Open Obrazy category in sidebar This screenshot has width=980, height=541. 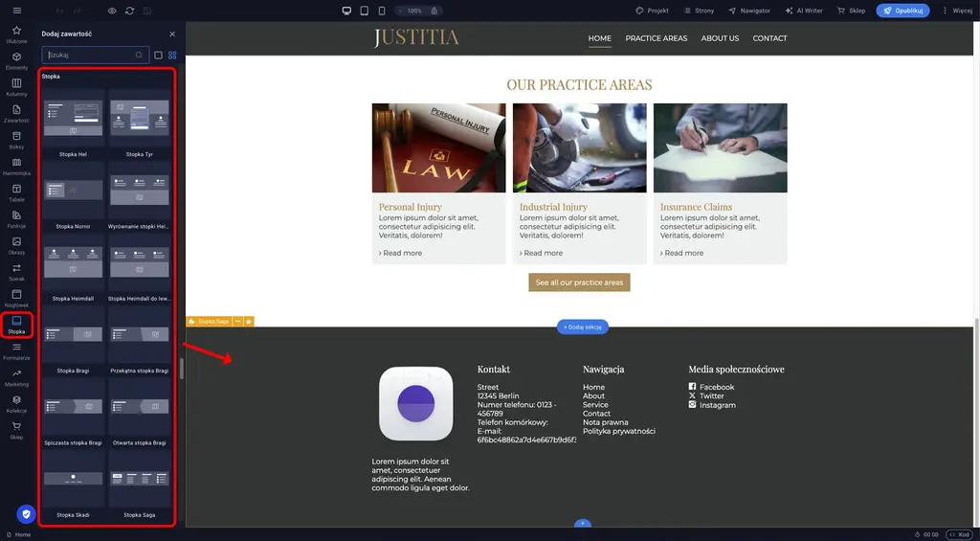[x=16, y=246]
